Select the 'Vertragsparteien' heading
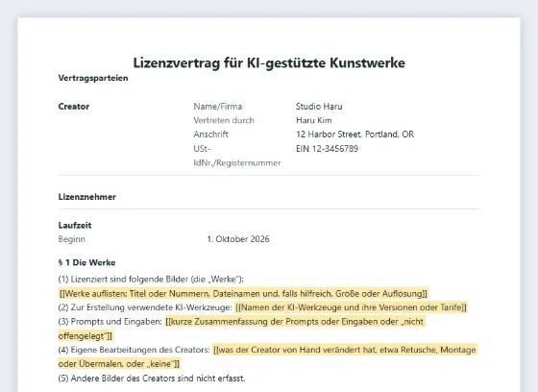 (93, 78)
